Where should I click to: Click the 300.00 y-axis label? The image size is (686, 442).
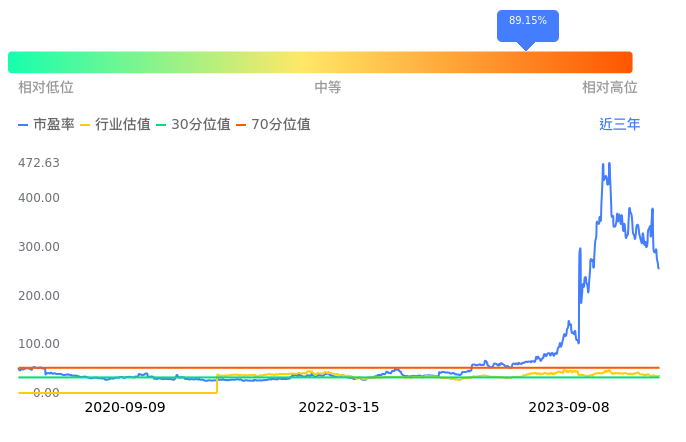pos(39,247)
